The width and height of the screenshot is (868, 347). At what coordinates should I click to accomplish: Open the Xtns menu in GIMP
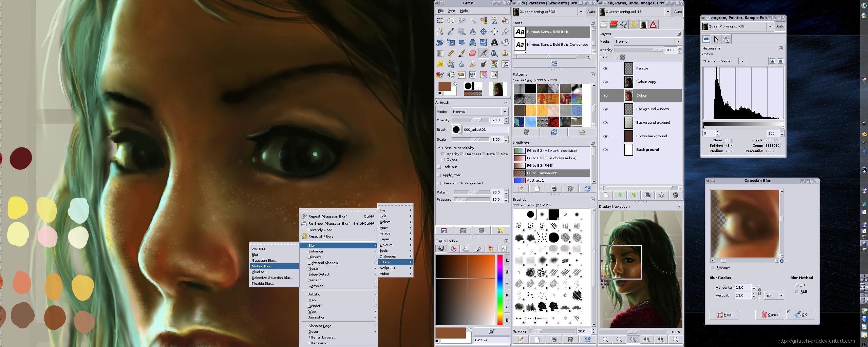(x=452, y=11)
